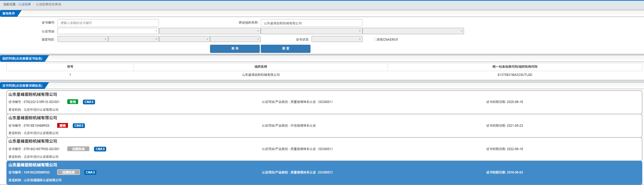Open the first 国家地区 dropdown

83,39
